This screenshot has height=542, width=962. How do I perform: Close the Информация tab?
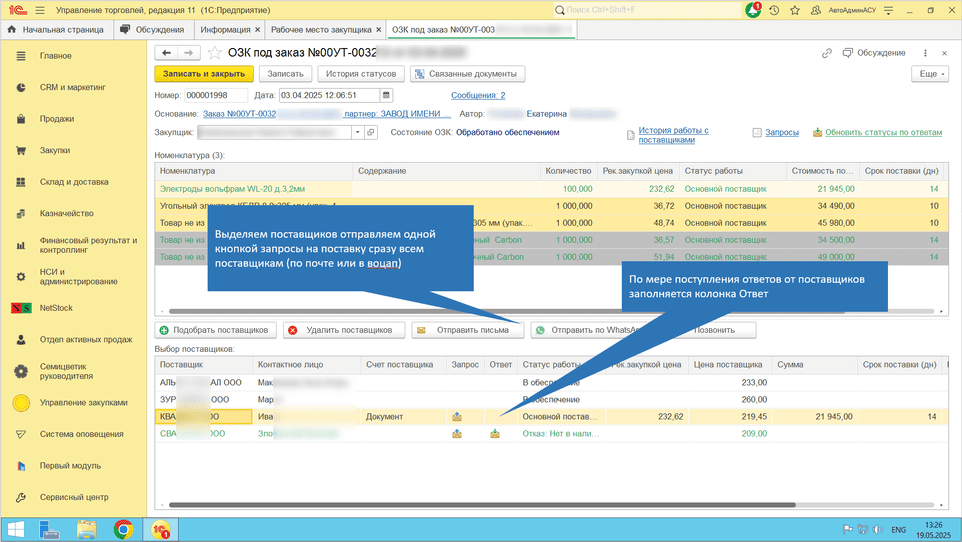[x=258, y=29]
